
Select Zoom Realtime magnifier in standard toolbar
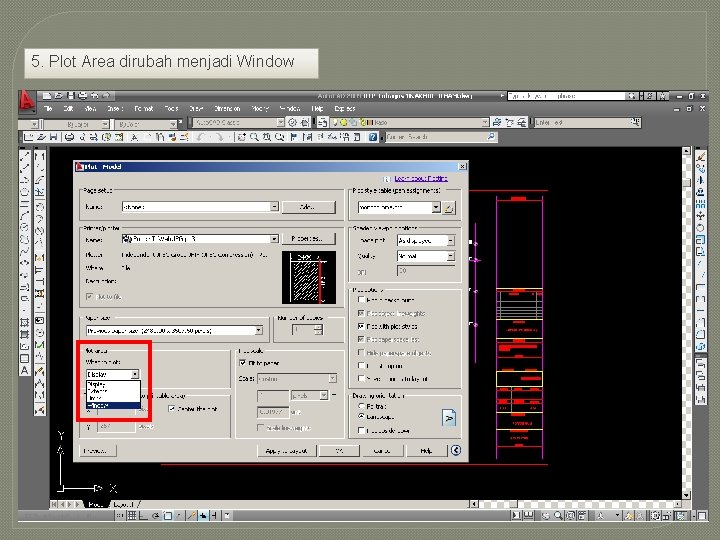point(254,137)
